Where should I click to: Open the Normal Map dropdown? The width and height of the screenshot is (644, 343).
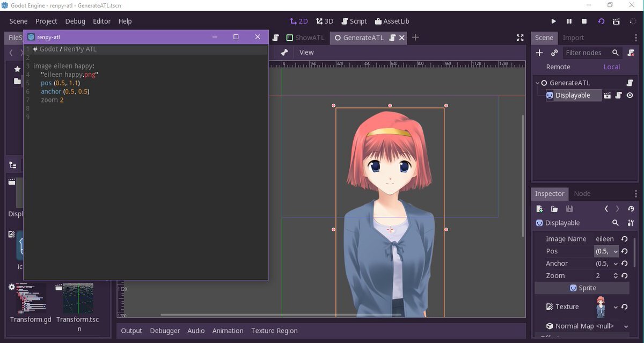626,326
